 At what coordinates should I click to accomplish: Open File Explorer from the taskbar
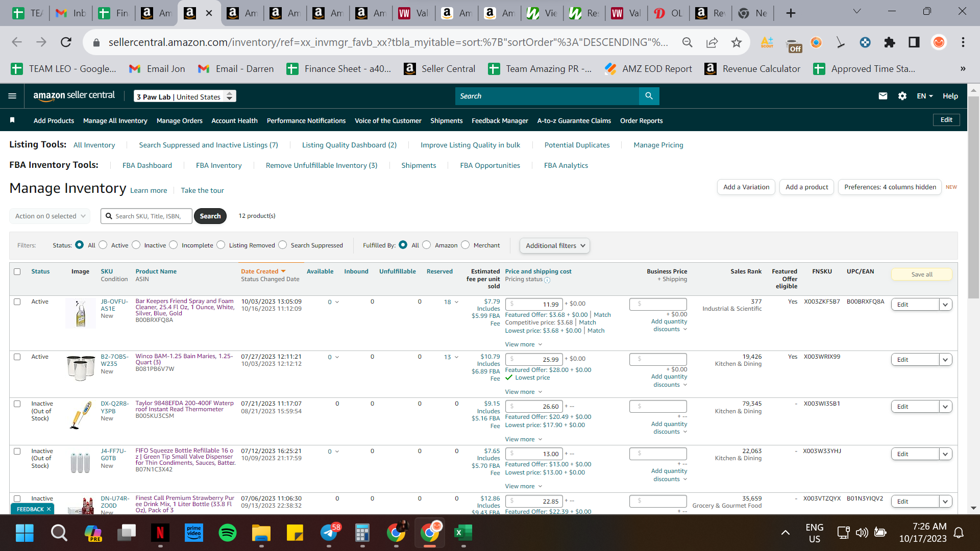(x=261, y=533)
